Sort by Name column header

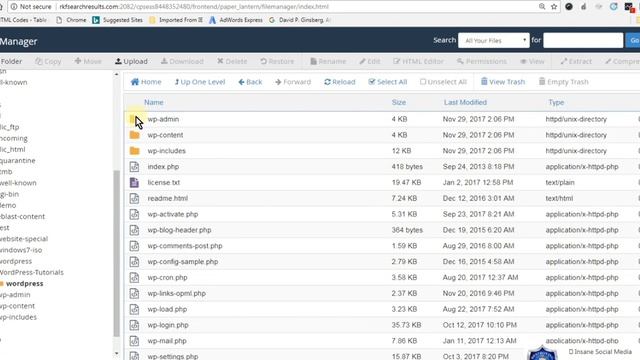(153, 102)
